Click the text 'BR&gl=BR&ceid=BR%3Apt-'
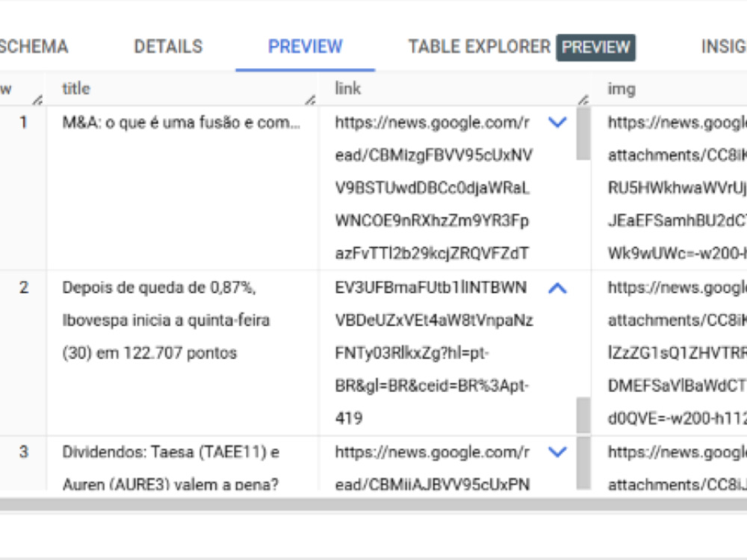This screenshot has height=560, width=747. [x=432, y=386]
